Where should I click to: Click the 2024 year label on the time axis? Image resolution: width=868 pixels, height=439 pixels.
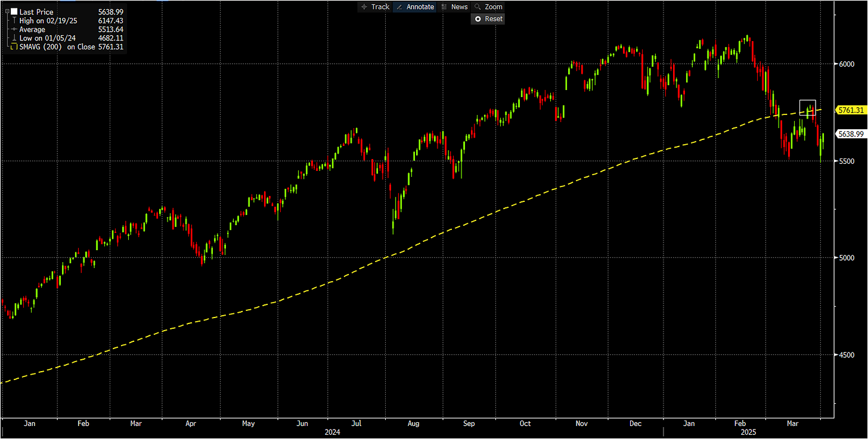333,432
